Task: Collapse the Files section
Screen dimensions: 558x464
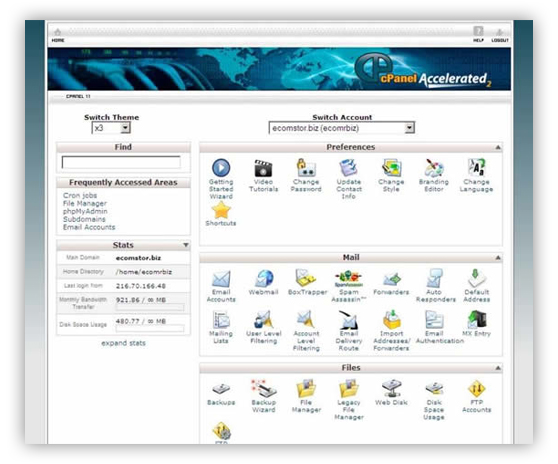Action: tap(498, 368)
